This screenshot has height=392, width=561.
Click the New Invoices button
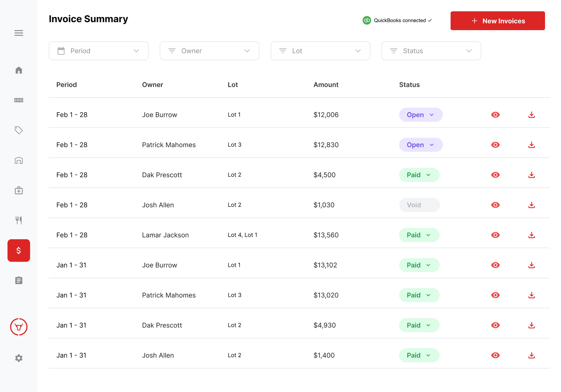[497, 21]
